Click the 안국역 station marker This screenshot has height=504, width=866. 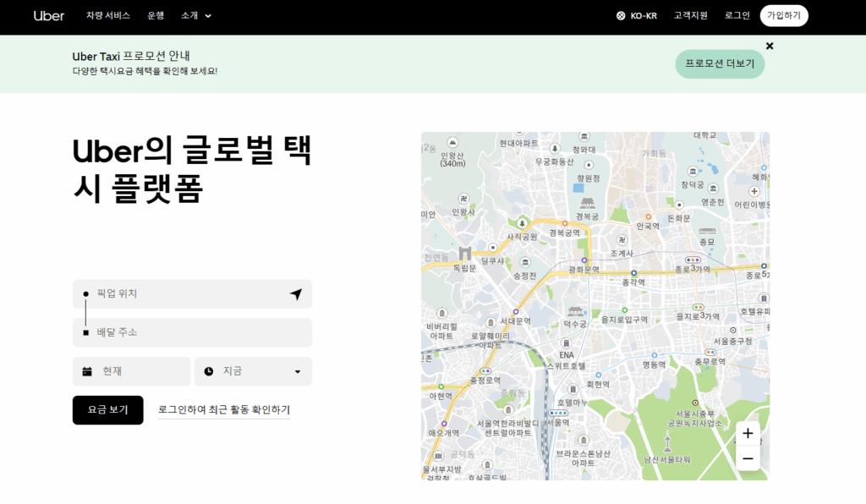648,217
